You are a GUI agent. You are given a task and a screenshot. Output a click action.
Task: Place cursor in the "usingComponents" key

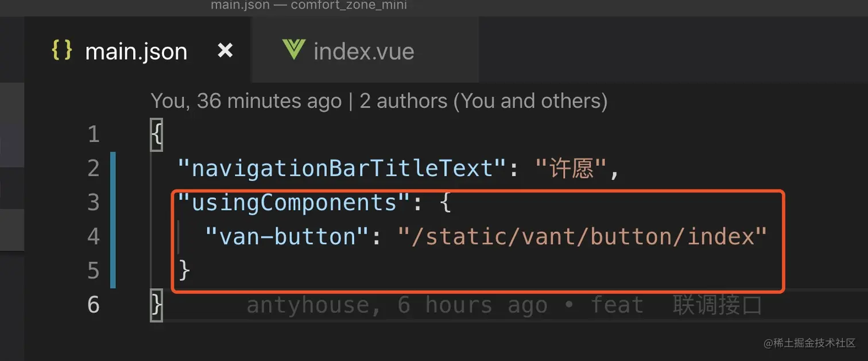(294, 203)
